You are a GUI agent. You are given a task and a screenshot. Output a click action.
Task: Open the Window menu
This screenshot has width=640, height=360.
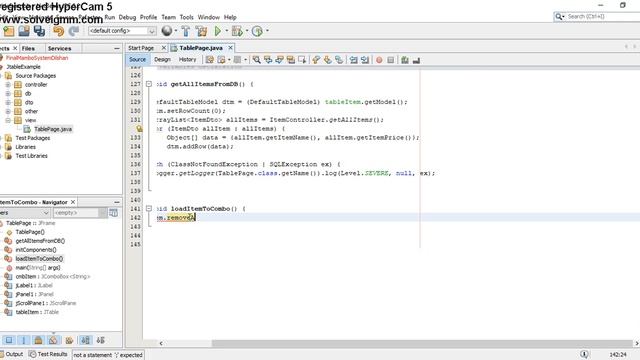(209, 17)
